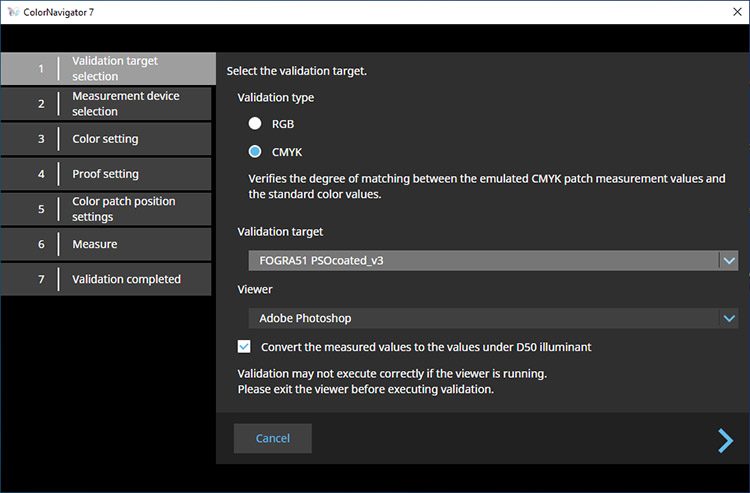750x493 pixels.
Task: Expand the Validation target dropdown arrow
Action: point(729,261)
